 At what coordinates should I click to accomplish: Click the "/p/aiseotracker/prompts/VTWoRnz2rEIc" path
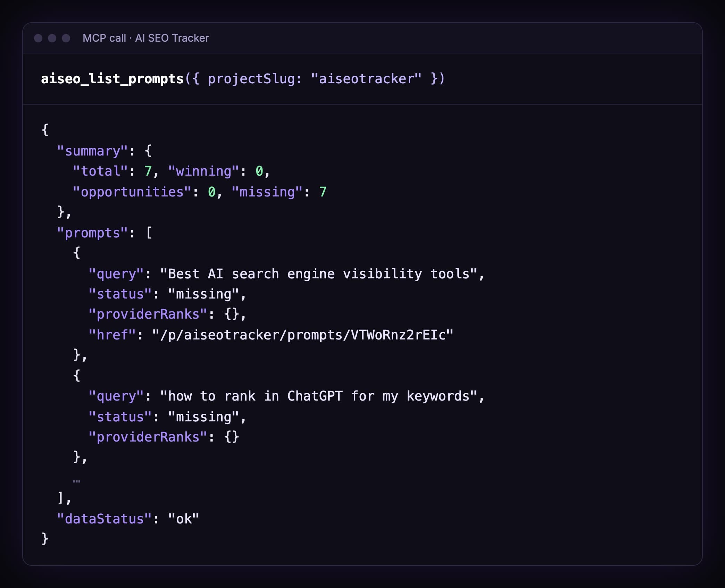pos(303,335)
